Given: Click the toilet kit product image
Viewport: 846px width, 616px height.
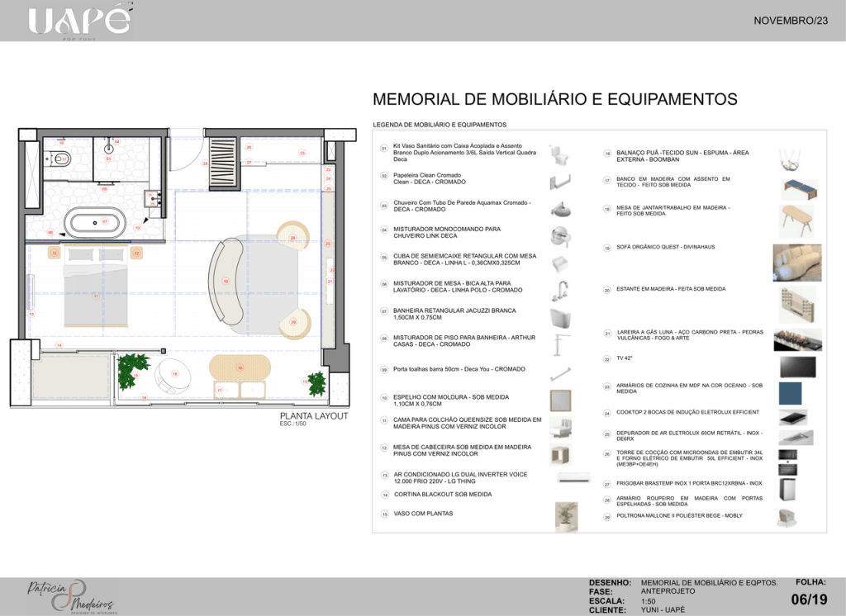Looking at the screenshot, I should click(x=559, y=154).
